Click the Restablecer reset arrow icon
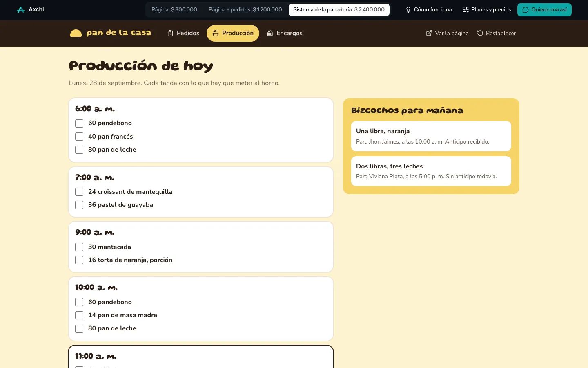 point(480,33)
